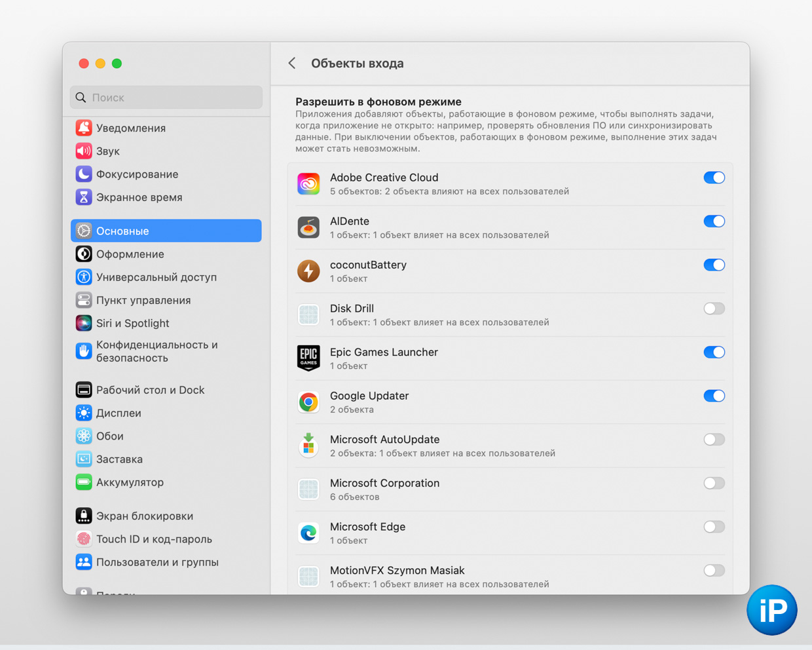Click the Microsoft AutoUpdate icon
The width and height of the screenshot is (812, 650).
308,446
